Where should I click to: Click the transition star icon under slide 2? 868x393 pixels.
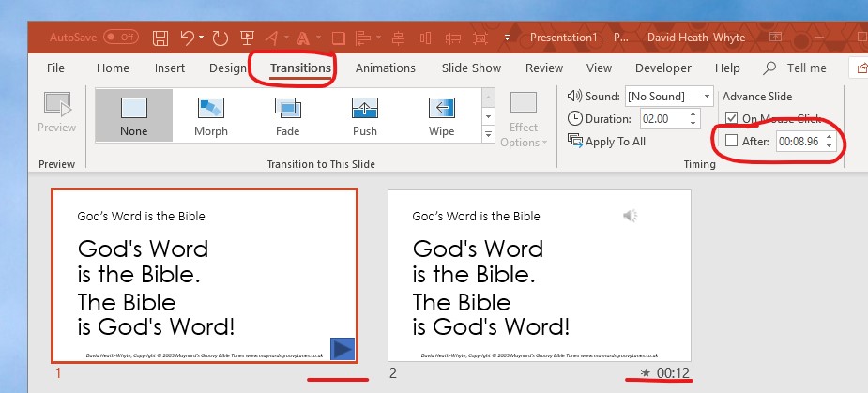[645, 373]
